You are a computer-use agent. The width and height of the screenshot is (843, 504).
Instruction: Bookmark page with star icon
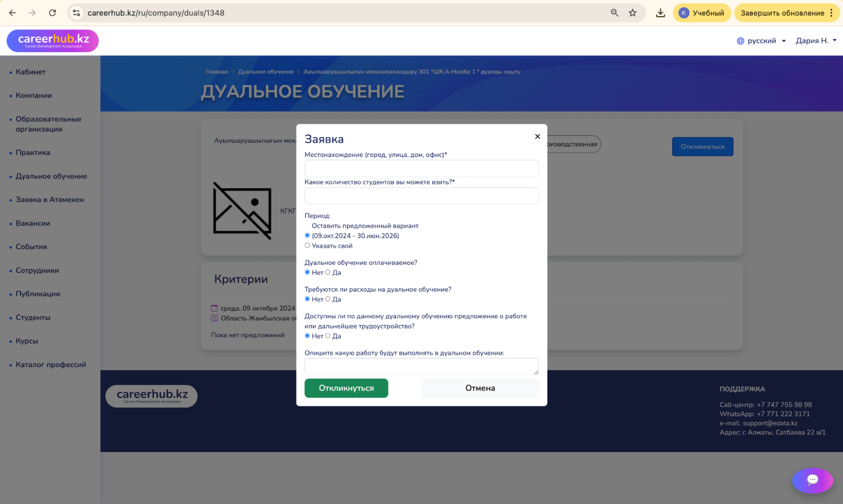(633, 13)
